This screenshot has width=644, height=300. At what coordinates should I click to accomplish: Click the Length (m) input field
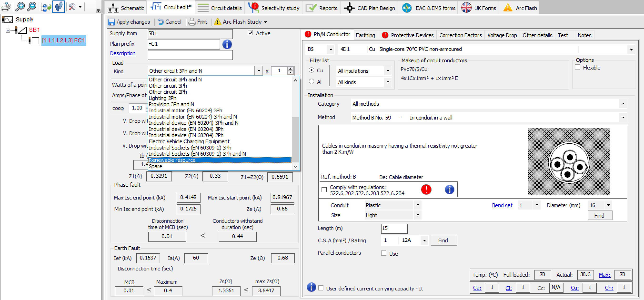[x=394, y=228]
